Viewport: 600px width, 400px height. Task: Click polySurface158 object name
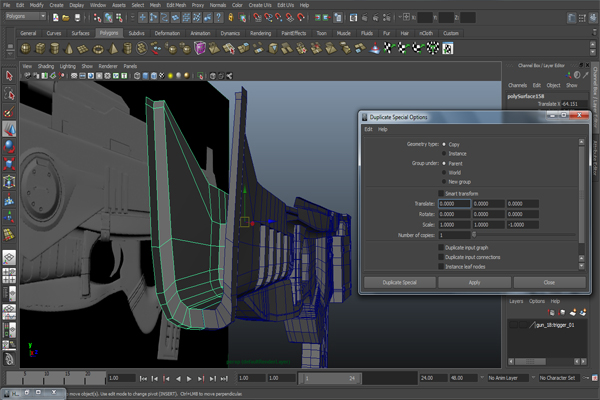pyautogui.click(x=526, y=96)
